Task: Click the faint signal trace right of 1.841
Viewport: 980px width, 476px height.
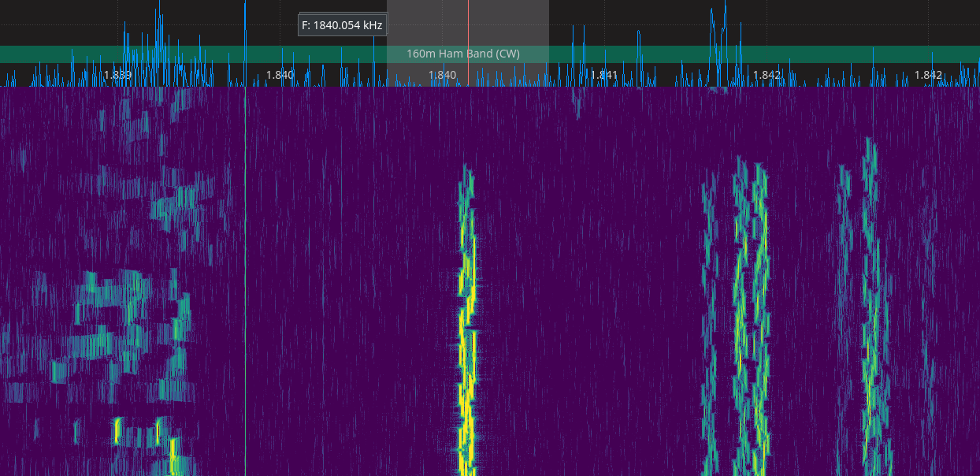Action: coord(708,315)
